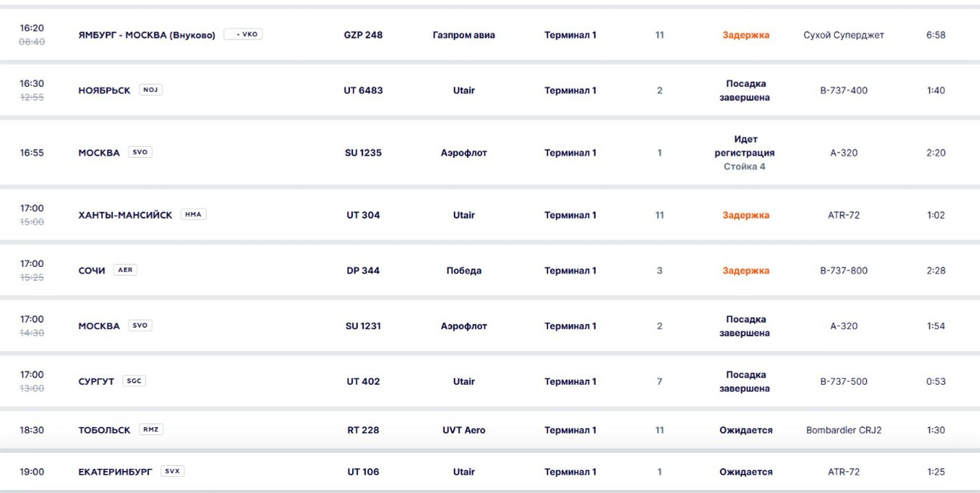Screen dimensions: 980x493
Task: Open flight SU 1231 to Москва
Action: [363, 326]
